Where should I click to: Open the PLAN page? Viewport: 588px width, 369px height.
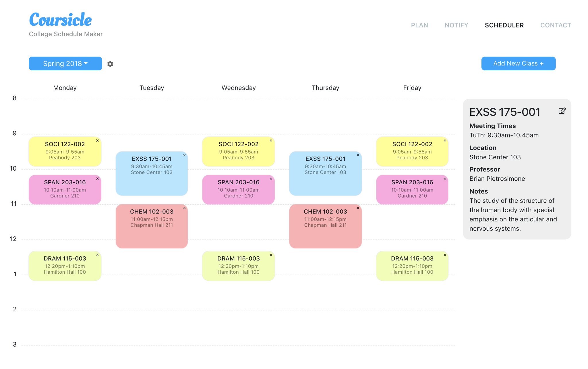419,25
